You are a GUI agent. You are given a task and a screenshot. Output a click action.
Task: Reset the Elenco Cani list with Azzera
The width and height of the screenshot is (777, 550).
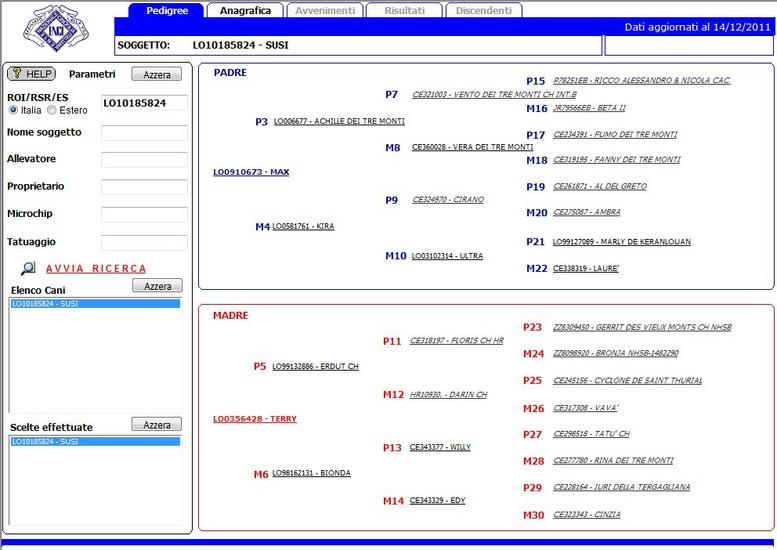pos(157,286)
